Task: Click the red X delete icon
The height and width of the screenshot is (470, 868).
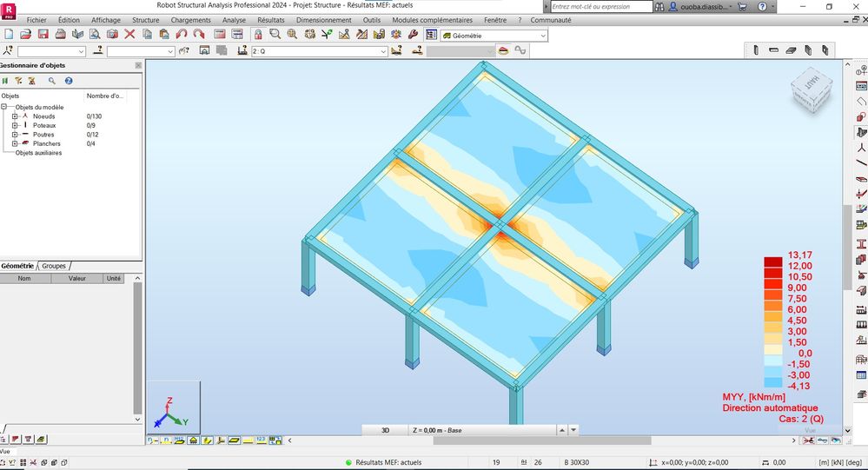Action: click(129, 35)
